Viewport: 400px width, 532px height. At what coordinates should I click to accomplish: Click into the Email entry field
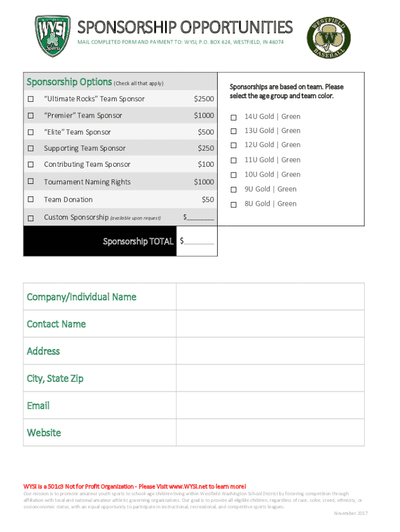coord(270,405)
